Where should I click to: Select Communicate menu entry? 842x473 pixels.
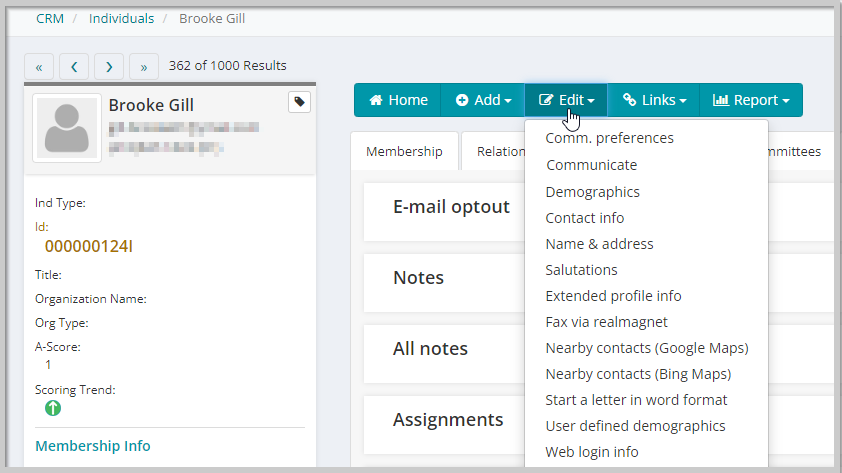coord(592,165)
